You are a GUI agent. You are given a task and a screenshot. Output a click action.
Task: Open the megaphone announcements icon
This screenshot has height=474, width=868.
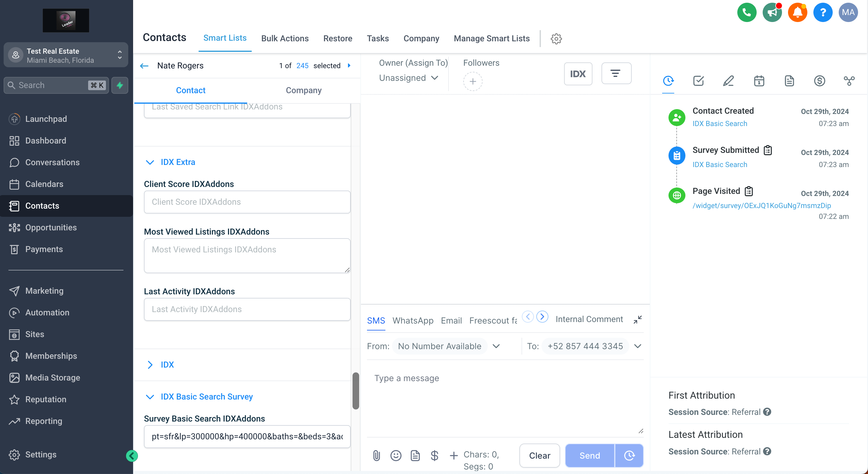(x=772, y=12)
